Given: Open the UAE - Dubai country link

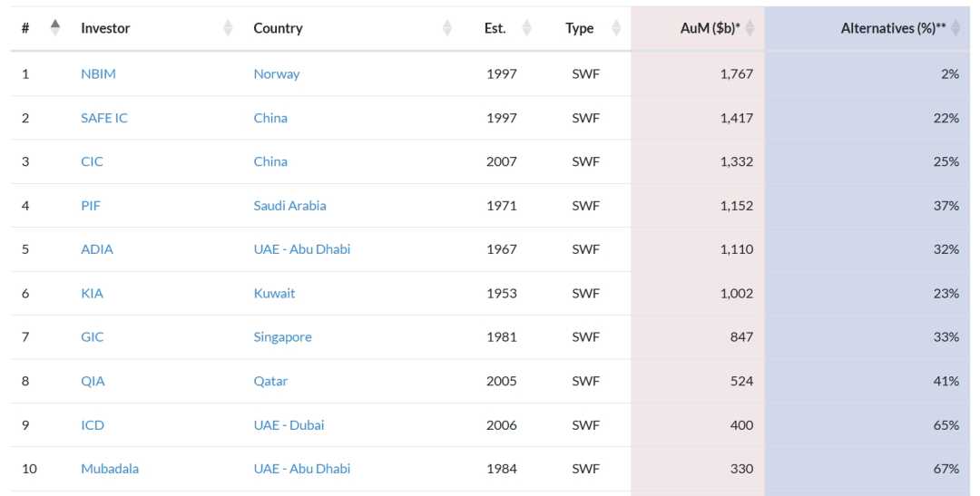Looking at the screenshot, I should pyautogui.click(x=289, y=424).
